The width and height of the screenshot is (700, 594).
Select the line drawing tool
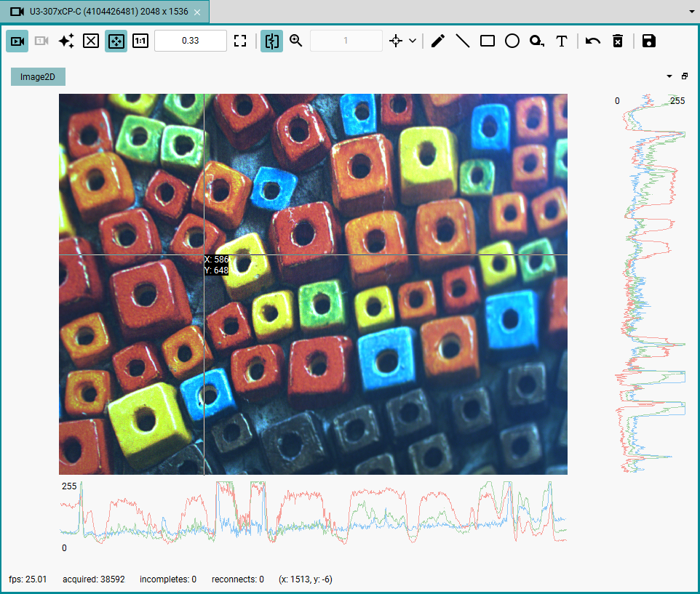(x=463, y=41)
